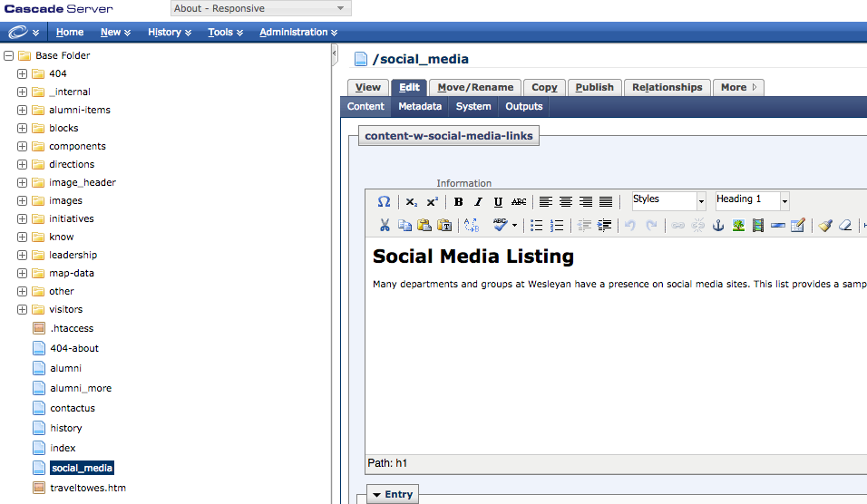This screenshot has width=867, height=504.
Task: Insert a numbered list
Action: coord(557,225)
